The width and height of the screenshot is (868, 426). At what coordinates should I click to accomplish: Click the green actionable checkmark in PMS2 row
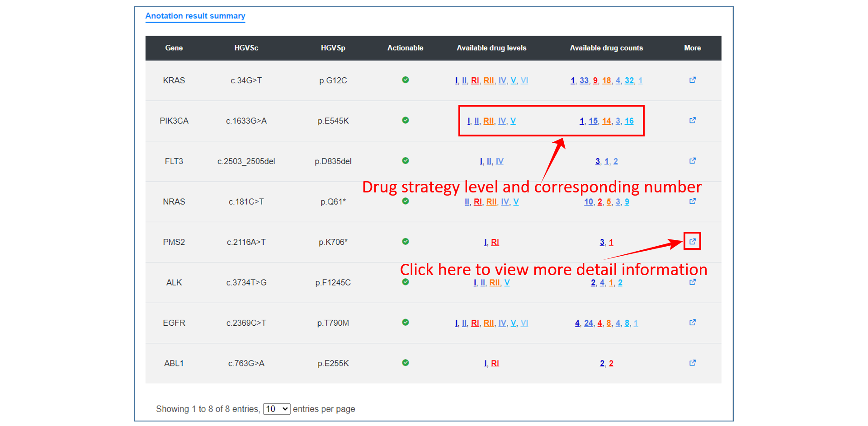406,242
